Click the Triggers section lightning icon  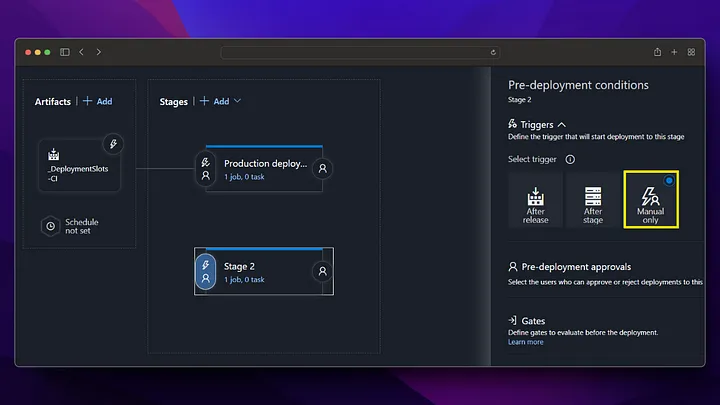pyautogui.click(x=512, y=124)
